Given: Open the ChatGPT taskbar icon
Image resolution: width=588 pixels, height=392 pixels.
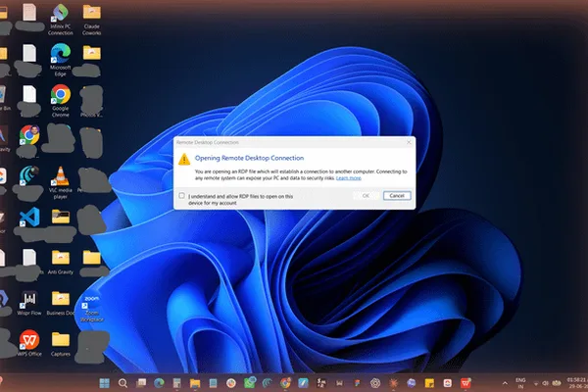Looking at the screenshot, I should [x=375, y=383].
